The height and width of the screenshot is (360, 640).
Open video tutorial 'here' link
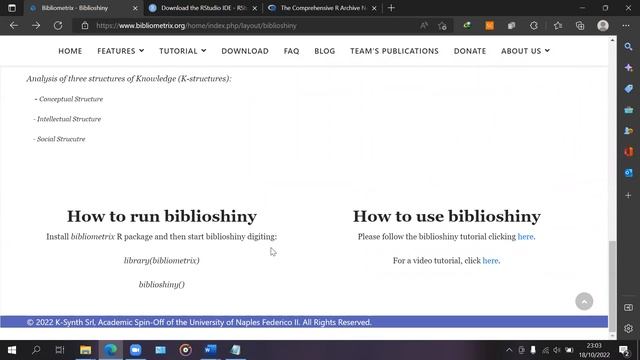(x=490, y=261)
